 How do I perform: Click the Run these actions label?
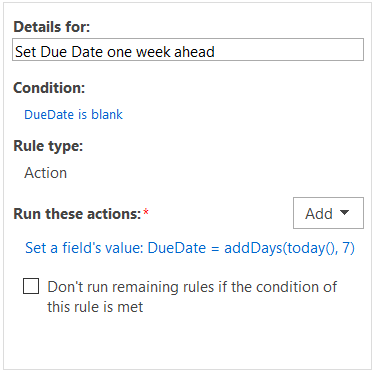pyautogui.click(x=77, y=214)
